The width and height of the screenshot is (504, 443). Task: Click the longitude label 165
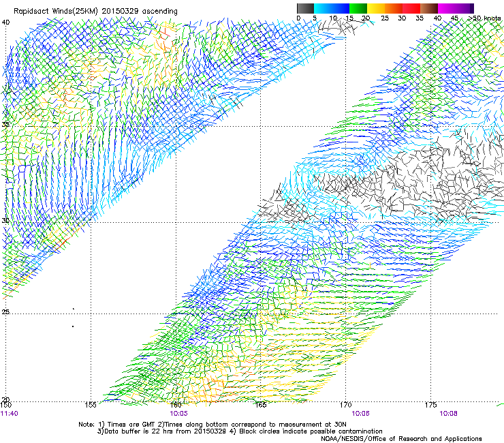coord(261,405)
